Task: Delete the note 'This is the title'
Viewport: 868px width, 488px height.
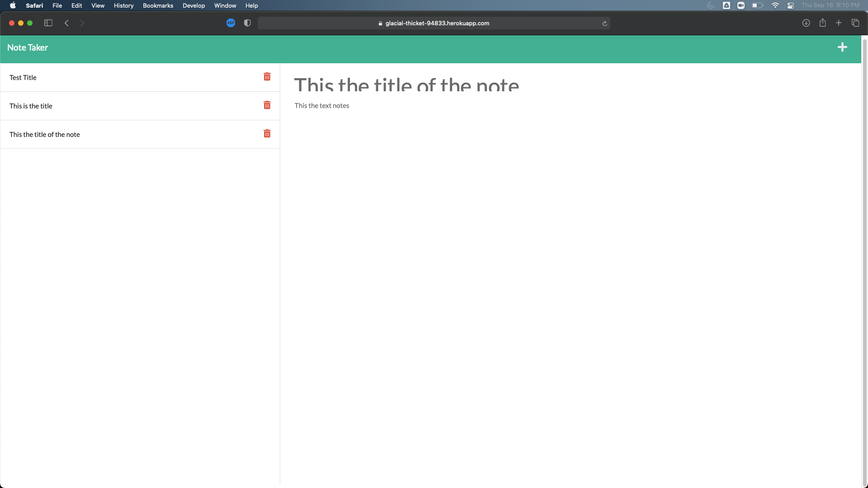Action: pos(267,105)
